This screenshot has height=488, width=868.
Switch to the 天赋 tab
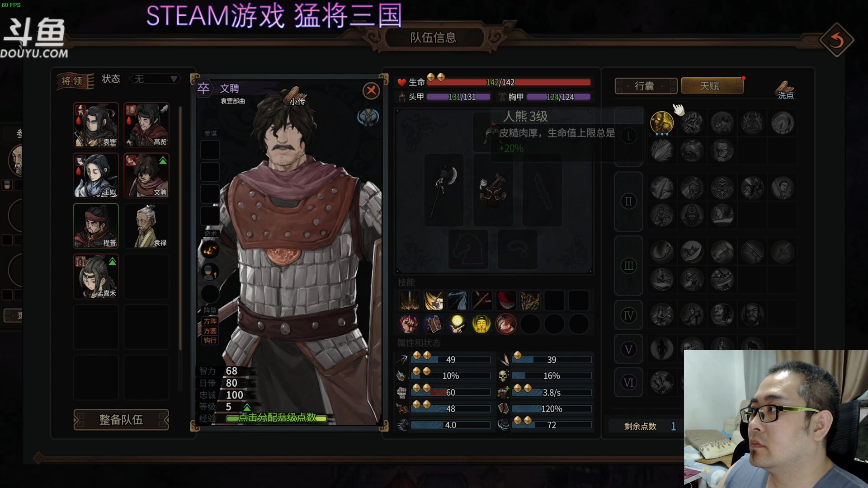pos(712,86)
